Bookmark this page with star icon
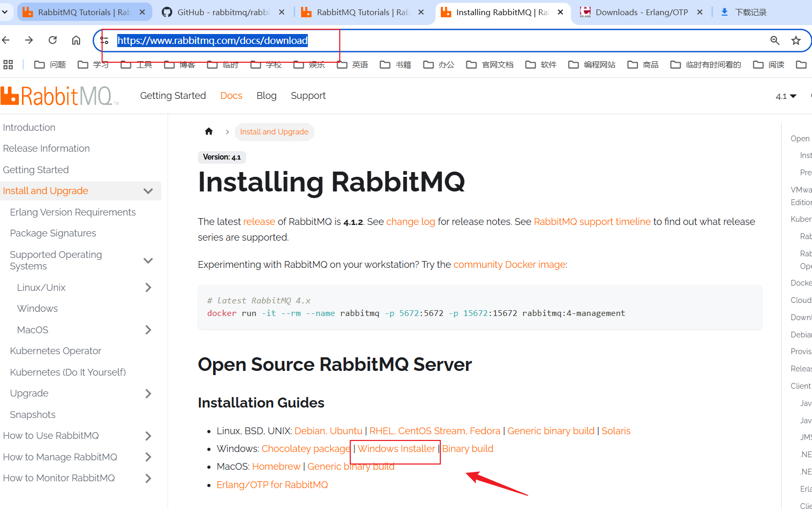The width and height of the screenshot is (812, 509). click(x=796, y=40)
